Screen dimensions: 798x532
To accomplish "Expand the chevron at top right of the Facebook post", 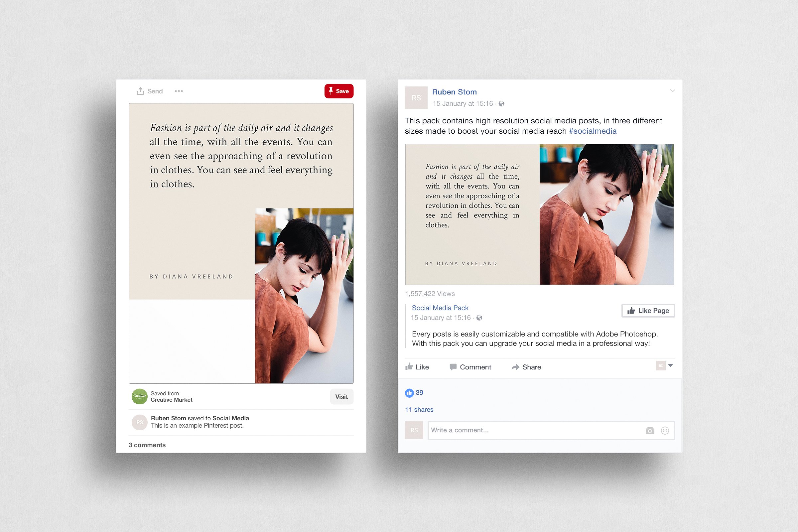I will [672, 90].
